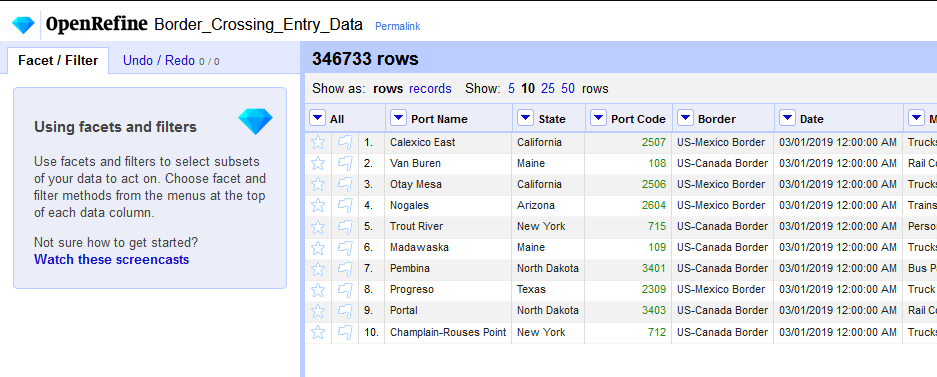
Task: Star row 5 Trout River
Action: [x=319, y=226]
